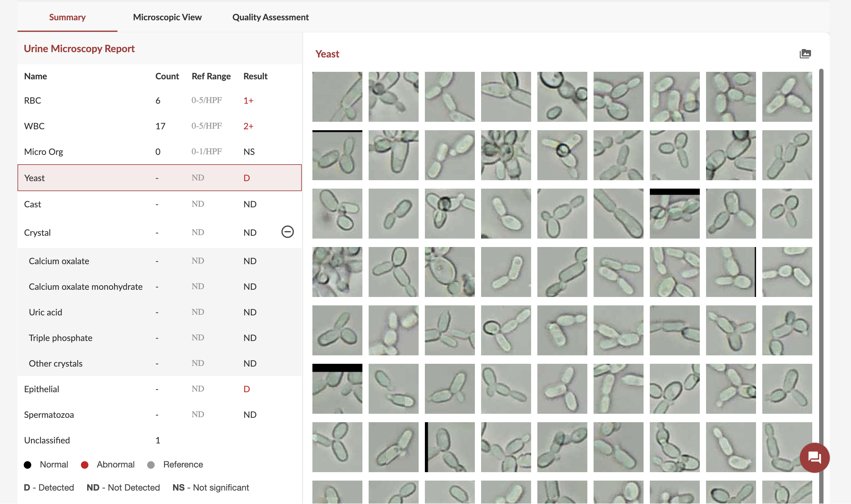Select the Unclassified row
This screenshot has width=851, height=504.
point(159,440)
